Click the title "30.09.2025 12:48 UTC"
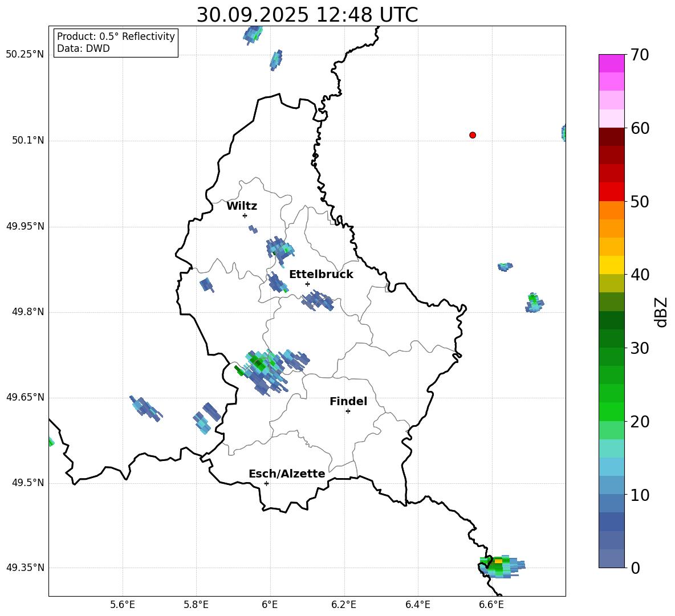 click(307, 15)
